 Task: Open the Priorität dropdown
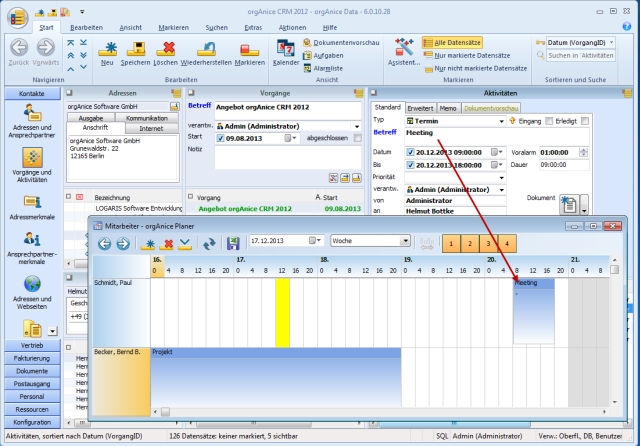coord(501,178)
